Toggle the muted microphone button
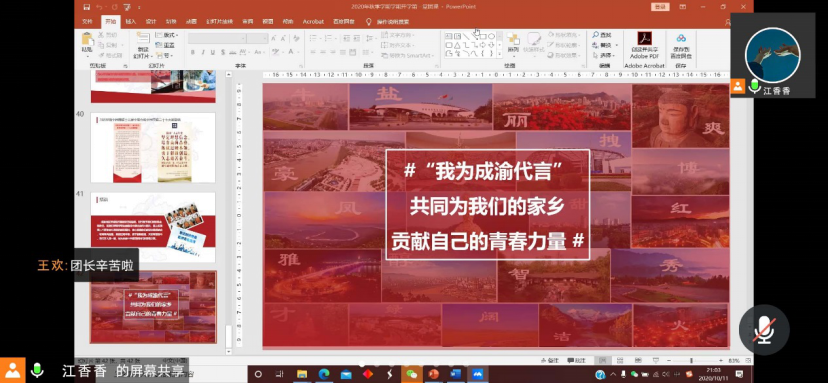 (764, 330)
